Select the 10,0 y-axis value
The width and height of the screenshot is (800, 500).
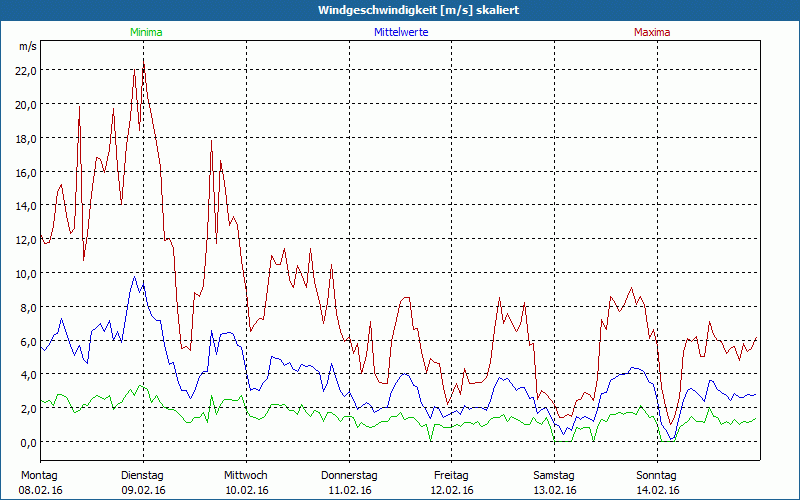coord(26,273)
